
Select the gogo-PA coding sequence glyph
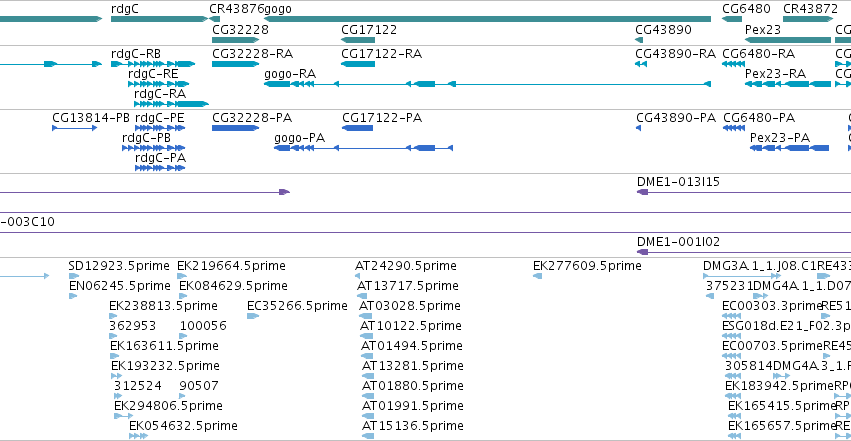pyautogui.click(x=364, y=148)
